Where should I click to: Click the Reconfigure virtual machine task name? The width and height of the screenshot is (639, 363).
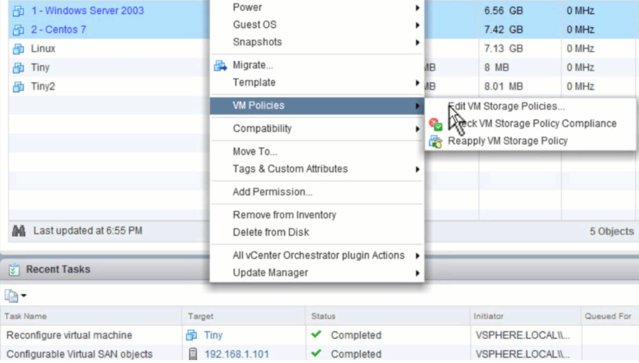[x=69, y=335]
